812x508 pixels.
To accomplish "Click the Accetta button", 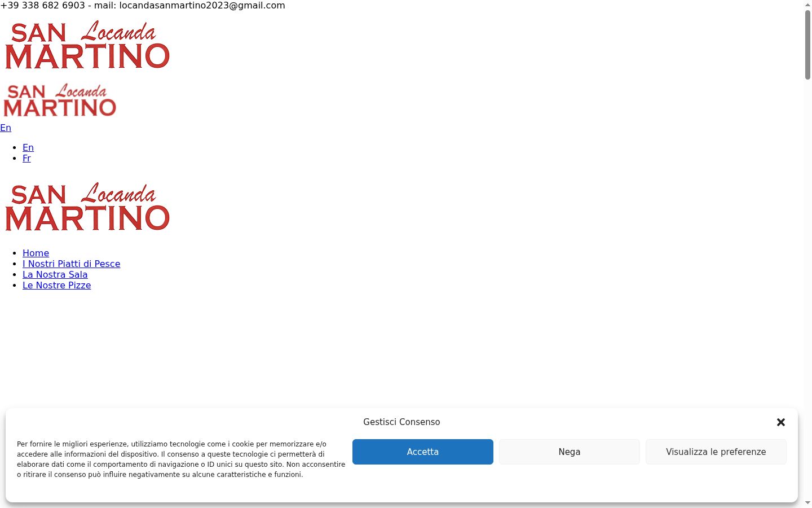I will click(x=423, y=452).
